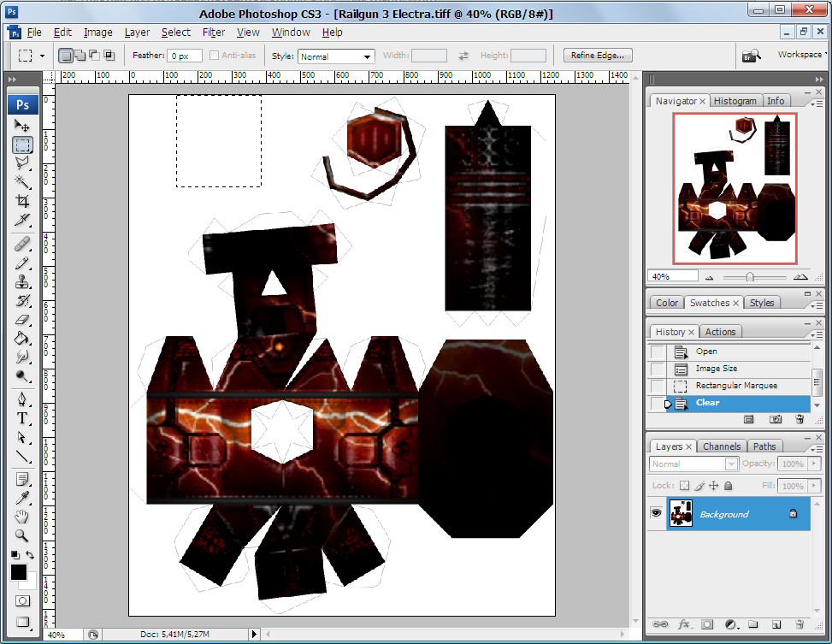832x644 pixels.
Task: Open the layer Opacity slider arrow
Action: [813, 464]
